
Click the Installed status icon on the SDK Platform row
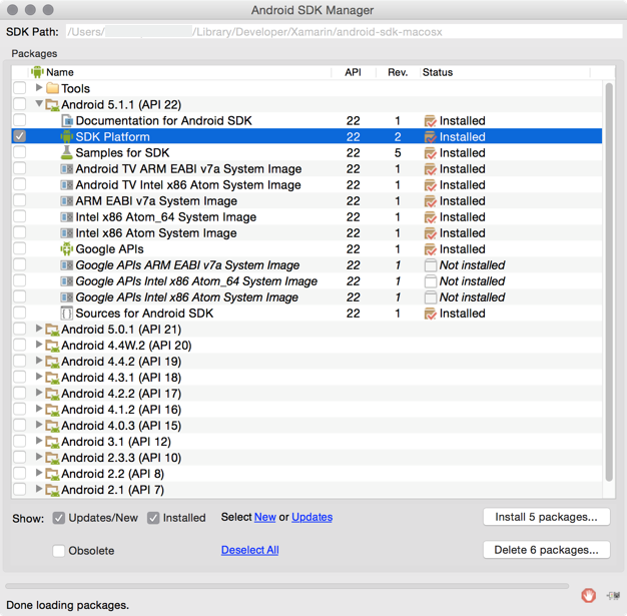(x=430, y=137)
